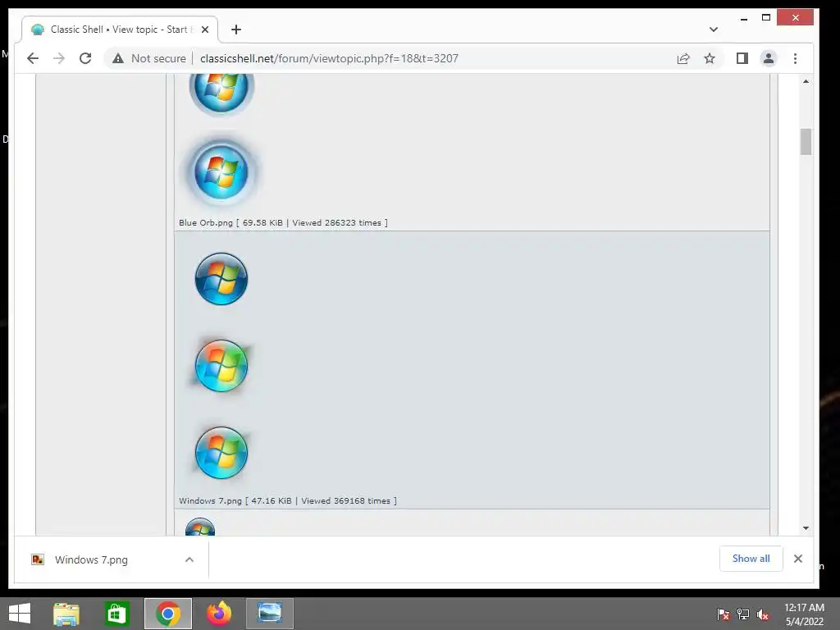Open File Explorer from the taskbar

[66, 614]
